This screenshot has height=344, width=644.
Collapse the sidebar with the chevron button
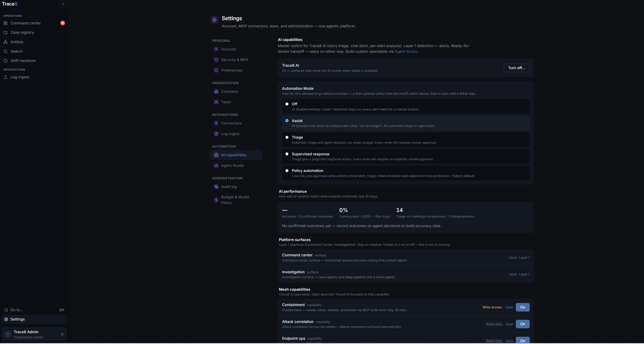(x=63, y=4)
